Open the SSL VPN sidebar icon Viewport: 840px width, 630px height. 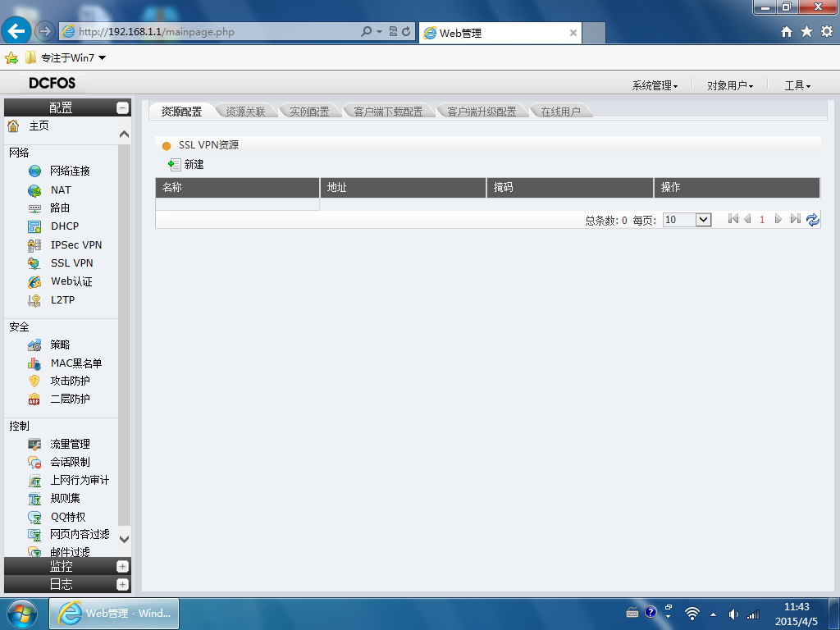tap(34, 263)
